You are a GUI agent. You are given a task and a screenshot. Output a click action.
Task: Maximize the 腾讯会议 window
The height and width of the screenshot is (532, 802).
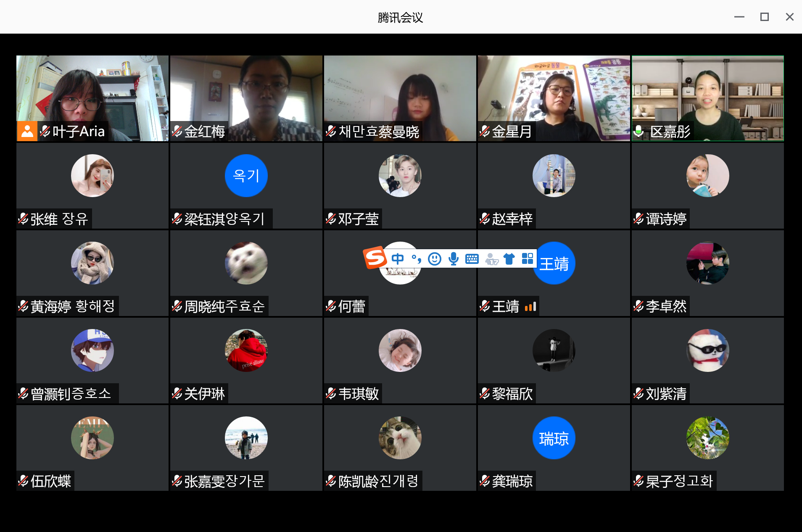[765, 17]
